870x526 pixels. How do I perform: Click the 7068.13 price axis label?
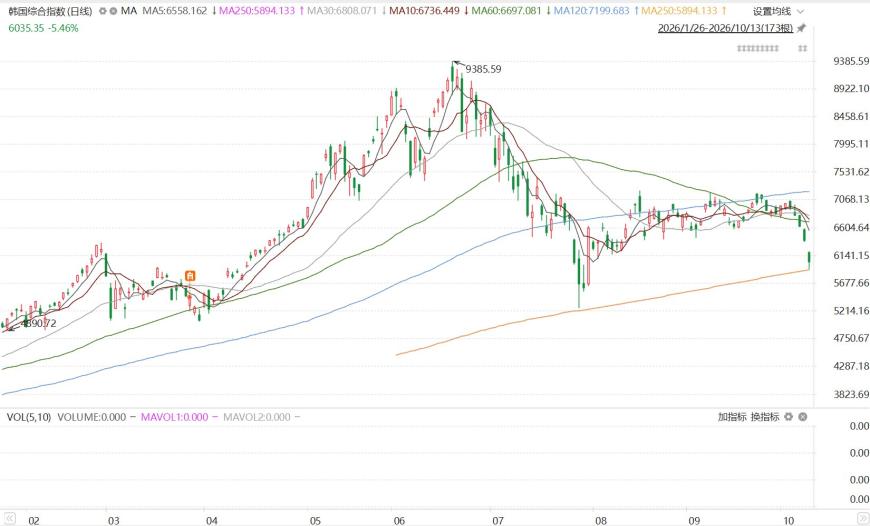tap(851, 199)
